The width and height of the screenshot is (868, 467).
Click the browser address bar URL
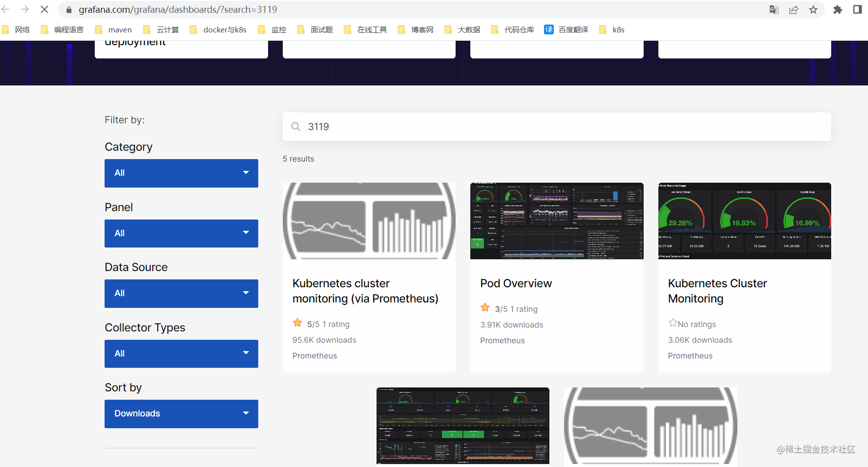pos(178,10)
